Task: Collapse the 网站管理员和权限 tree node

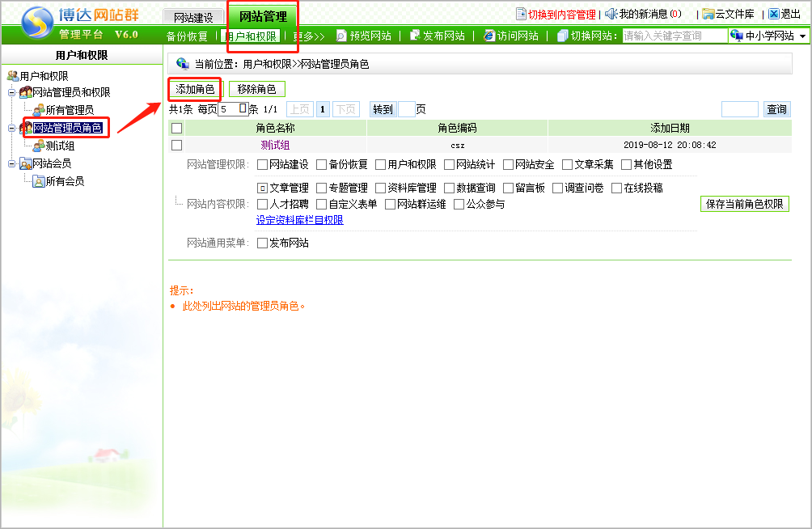Action: point(11,92)
